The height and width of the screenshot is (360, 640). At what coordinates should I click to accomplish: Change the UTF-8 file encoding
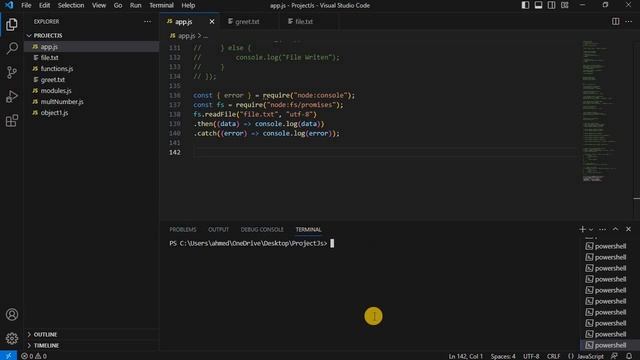[531, 356]
